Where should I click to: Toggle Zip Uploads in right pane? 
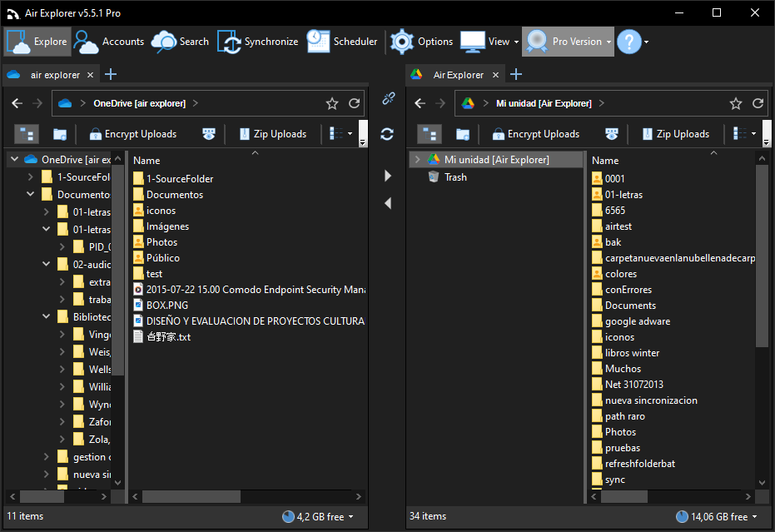[676, 134]
